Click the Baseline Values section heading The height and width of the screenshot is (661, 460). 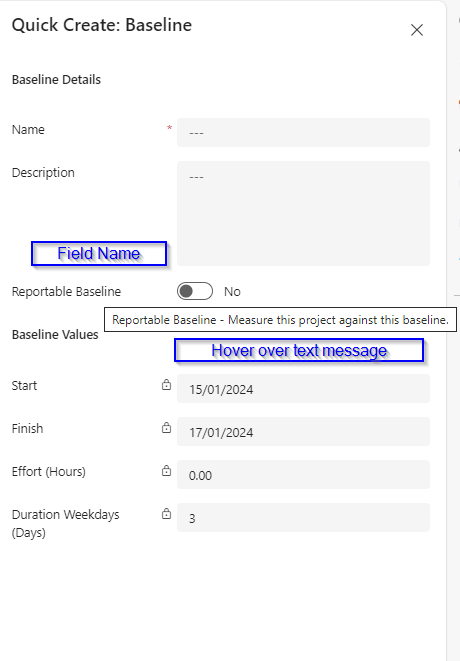pos(55,334)
